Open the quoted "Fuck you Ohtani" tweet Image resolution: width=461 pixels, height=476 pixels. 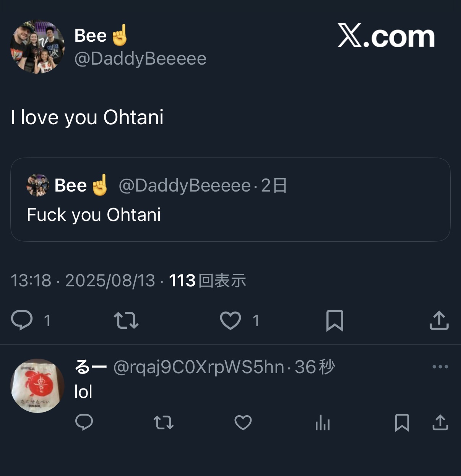click(x=230, y=214)
